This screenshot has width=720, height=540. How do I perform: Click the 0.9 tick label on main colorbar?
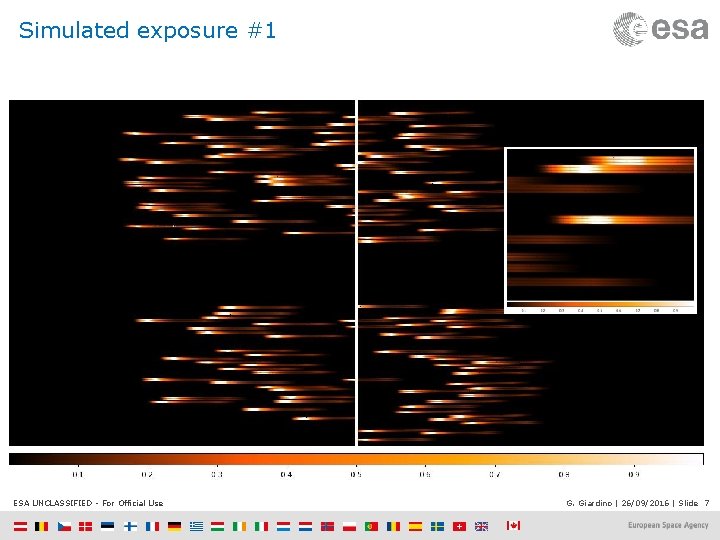pos(634,474)
